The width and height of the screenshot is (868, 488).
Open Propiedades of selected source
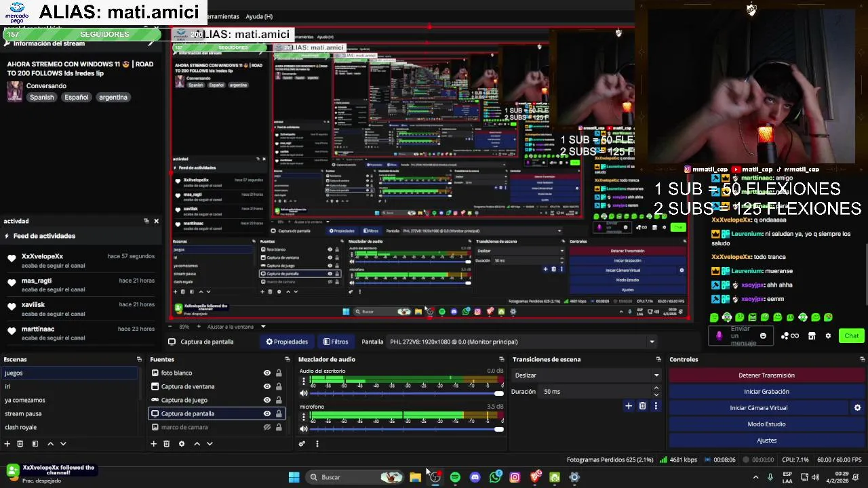coord(287,342)
